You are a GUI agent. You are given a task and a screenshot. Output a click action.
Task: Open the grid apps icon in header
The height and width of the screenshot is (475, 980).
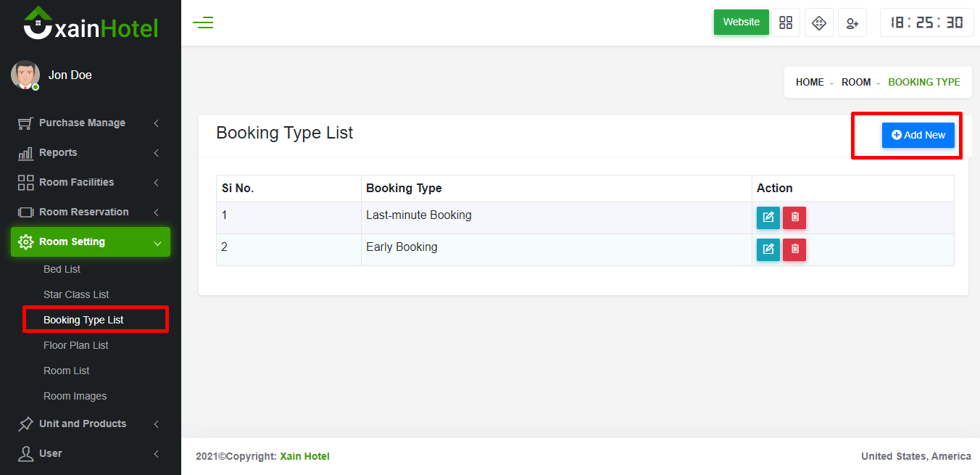point(786,22)
